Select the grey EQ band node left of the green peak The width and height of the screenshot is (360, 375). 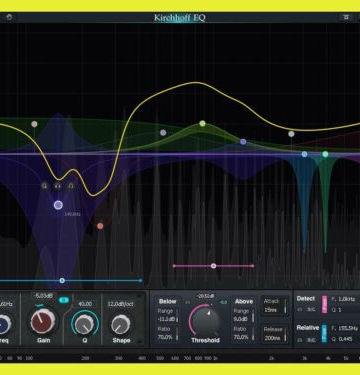click(163, 133)
